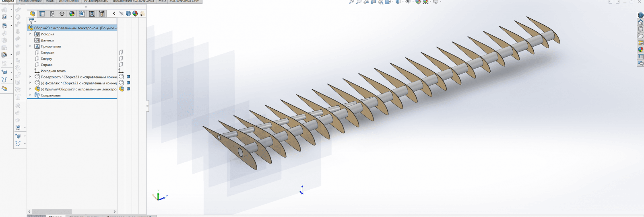Expand the Примечания annotations node
This screenshot has height=217, width=644.
(x=30, y=46)
